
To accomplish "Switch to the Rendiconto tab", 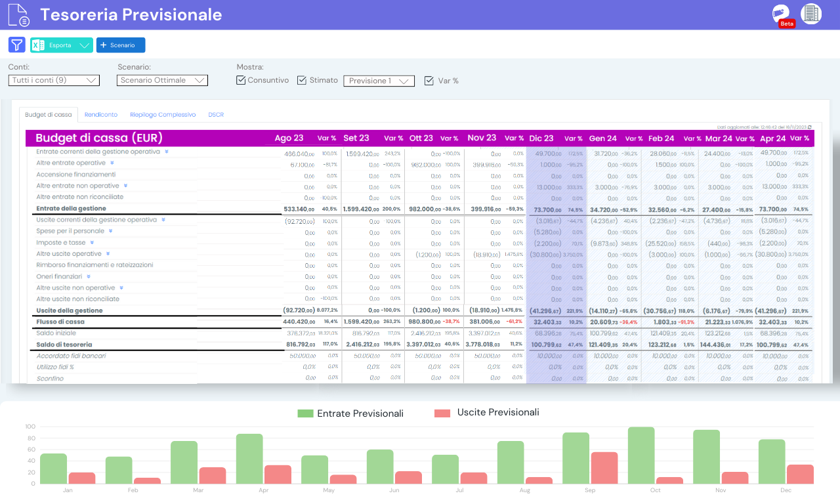I will (101, 114).
